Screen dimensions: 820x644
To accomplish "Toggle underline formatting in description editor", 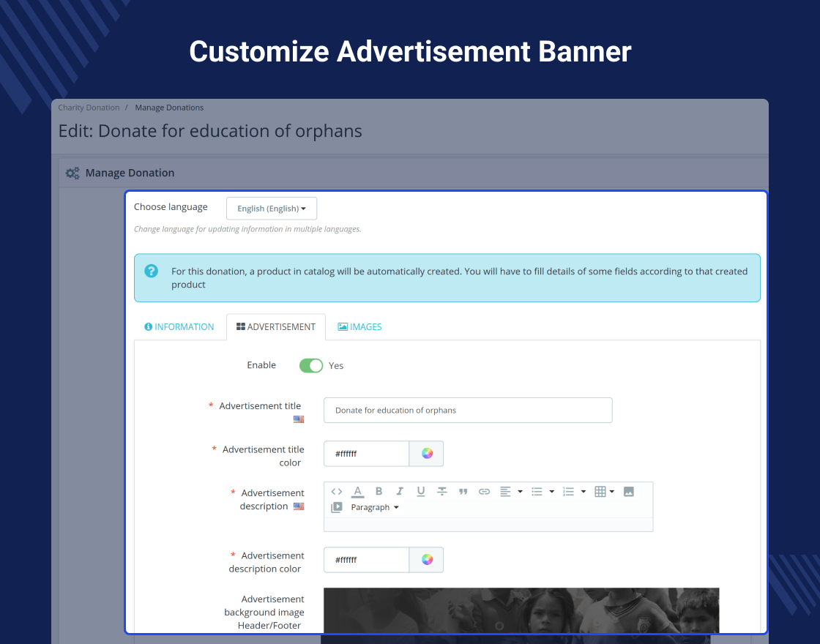I will pos(421,491).
